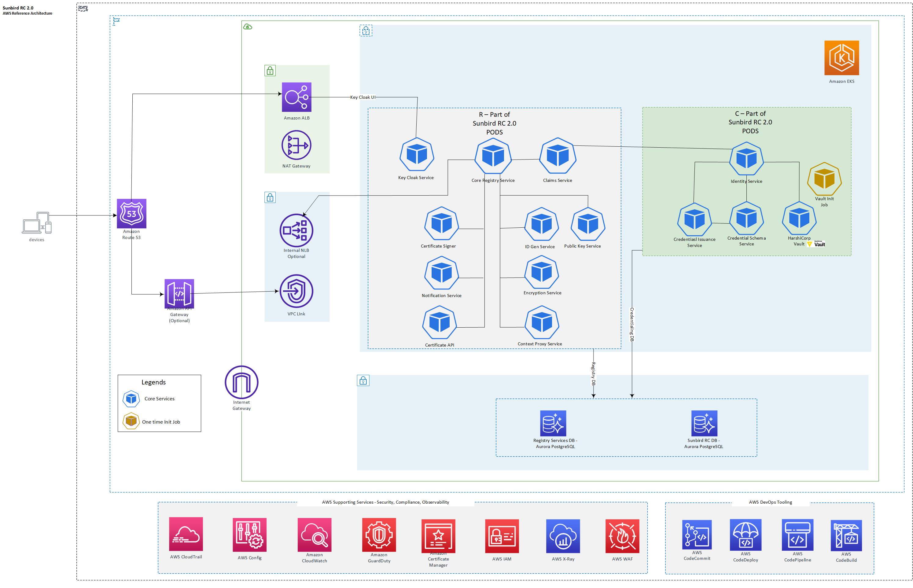
Task: Click the "AWS DevOps Tooling" group heading
Action: (x=770, y=502)
